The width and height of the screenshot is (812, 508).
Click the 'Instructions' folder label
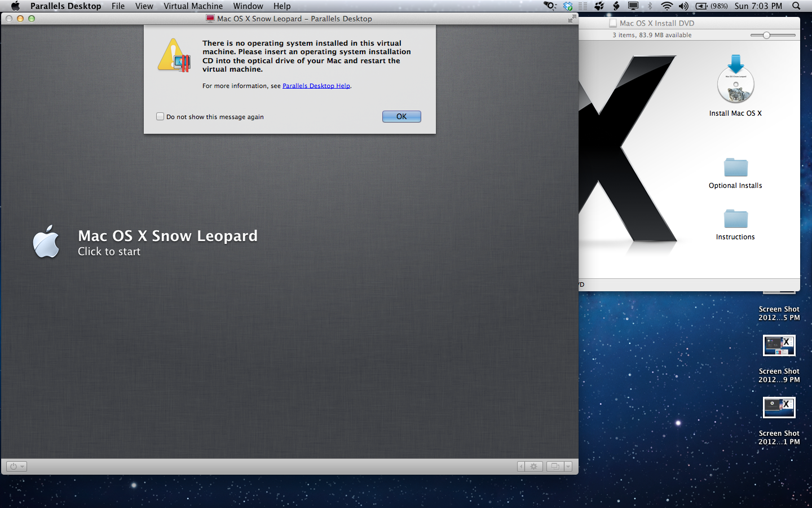(x=735, y=237)
